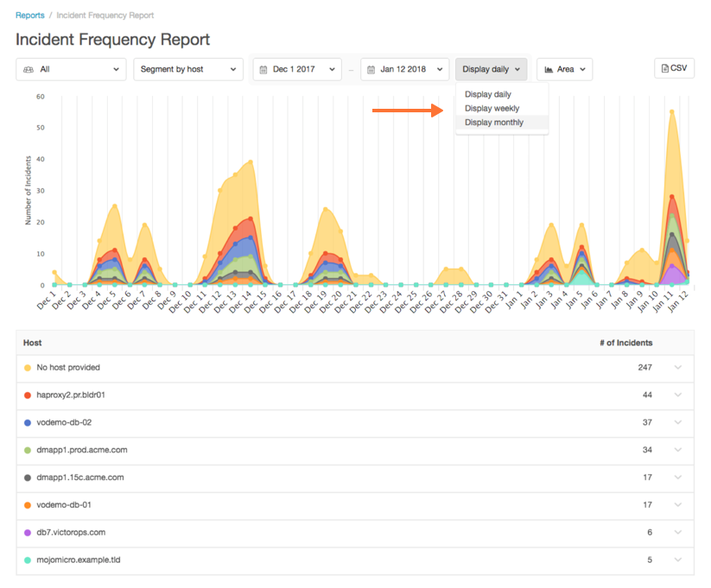Open the Area chart type dropdown
Viewport: 711px width, 588px height.
[x=564, y=68]
